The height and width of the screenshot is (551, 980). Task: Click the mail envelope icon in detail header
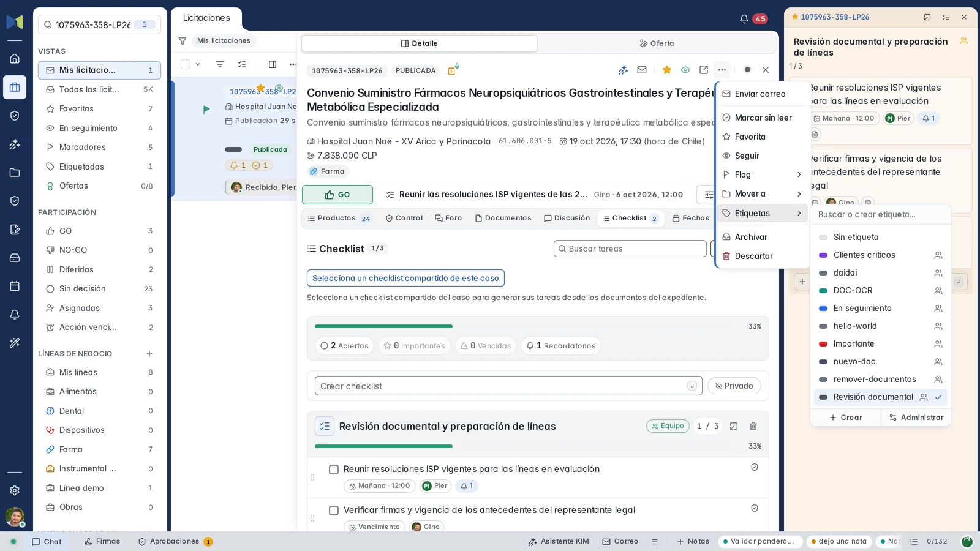point(642,70)
